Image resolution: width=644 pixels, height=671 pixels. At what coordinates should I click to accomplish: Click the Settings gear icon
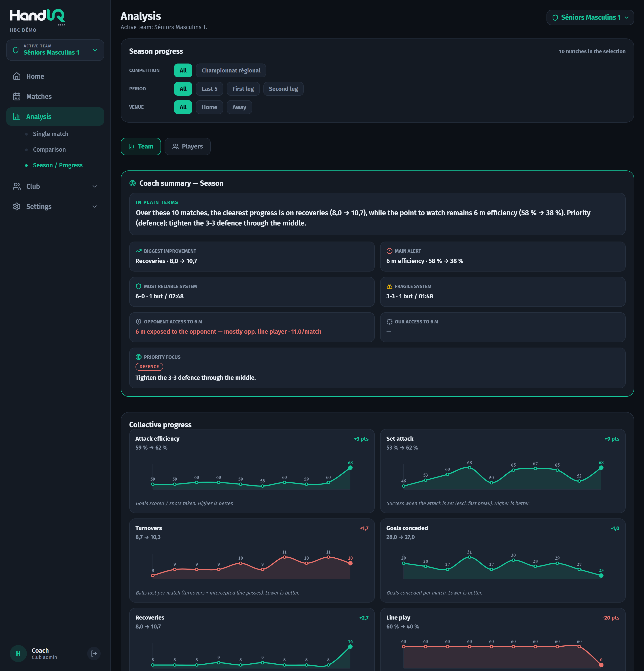pyautogui.click(x=17, y=206)
